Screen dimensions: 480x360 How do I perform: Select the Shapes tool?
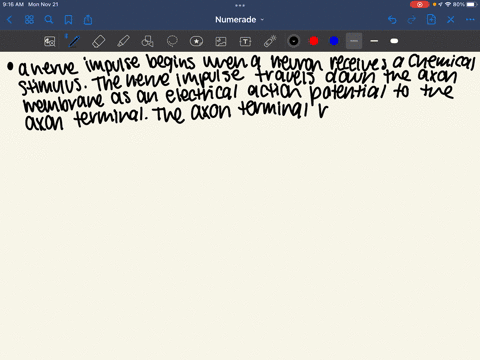coord(147,41)
